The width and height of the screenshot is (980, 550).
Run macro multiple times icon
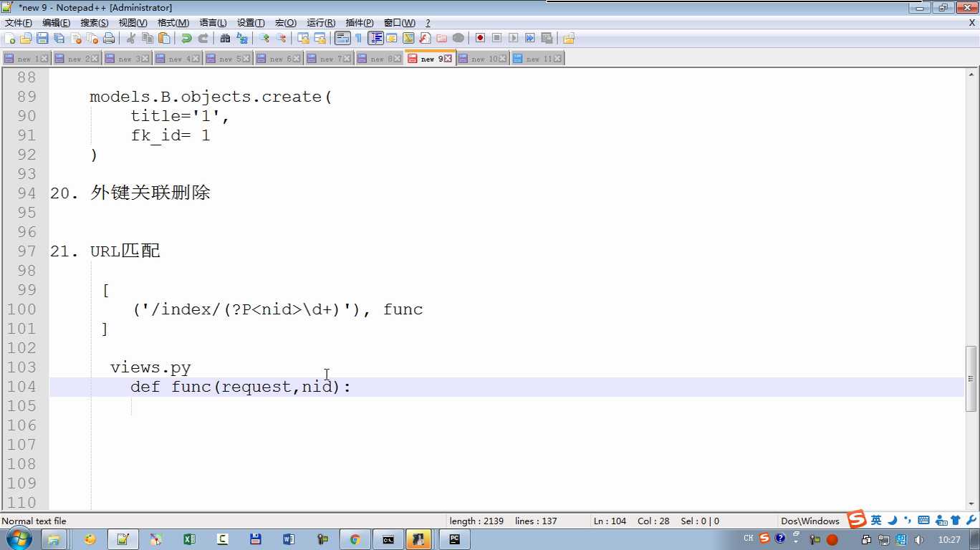pyautogui.click(x=530, y=38)
